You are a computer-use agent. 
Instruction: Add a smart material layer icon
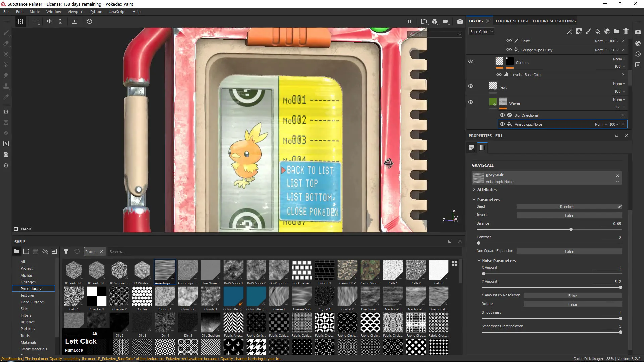coord(607,32)
